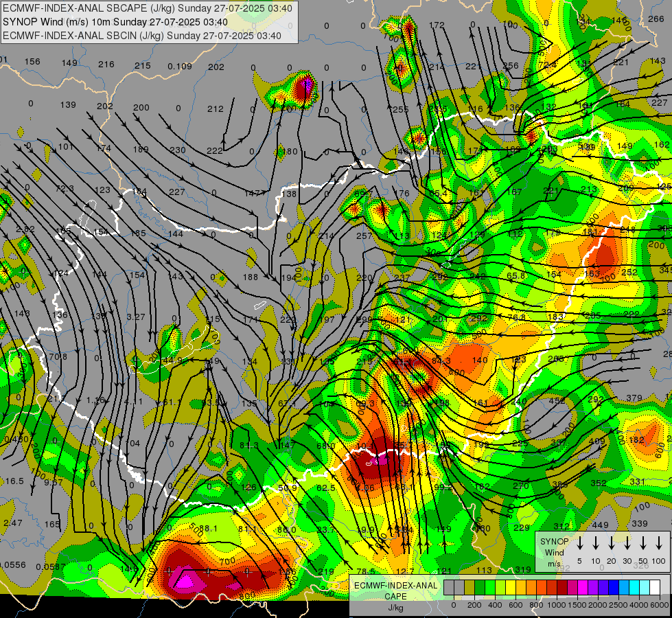This screenshot has width=672, height=618.
Task: Click the '0' tick label in CAPE legend
Action: [454, 605]
